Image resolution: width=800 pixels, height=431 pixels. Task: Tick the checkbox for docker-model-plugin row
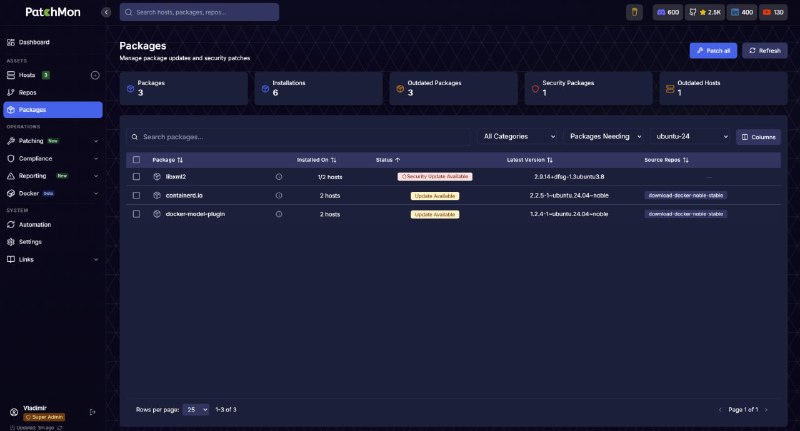click(x=136, y=214)
